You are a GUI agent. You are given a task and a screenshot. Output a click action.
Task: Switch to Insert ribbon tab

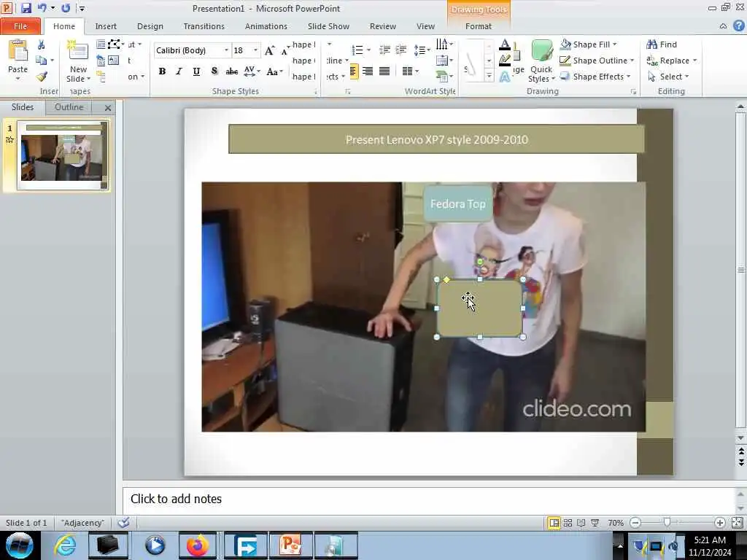[x=106, y=26]
